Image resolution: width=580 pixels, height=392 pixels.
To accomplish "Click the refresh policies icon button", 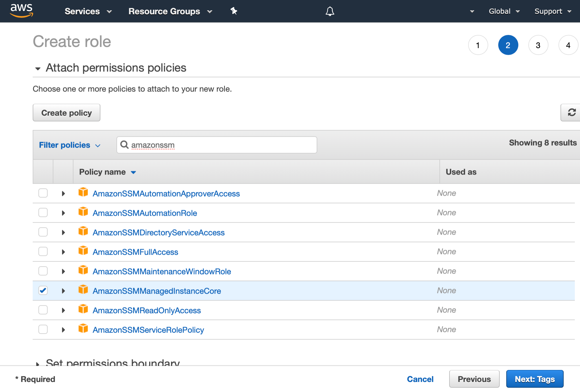I will coord(572,112).
